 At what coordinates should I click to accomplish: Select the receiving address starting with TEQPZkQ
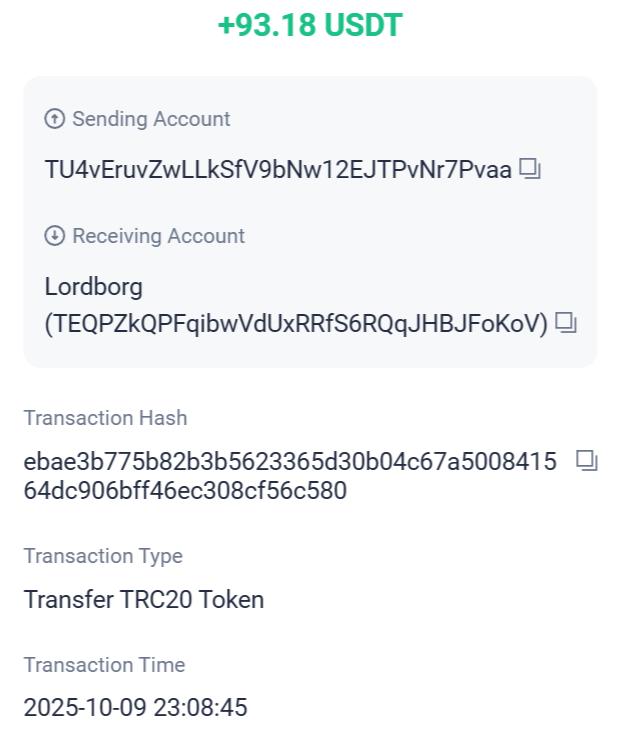pos(297,323)
